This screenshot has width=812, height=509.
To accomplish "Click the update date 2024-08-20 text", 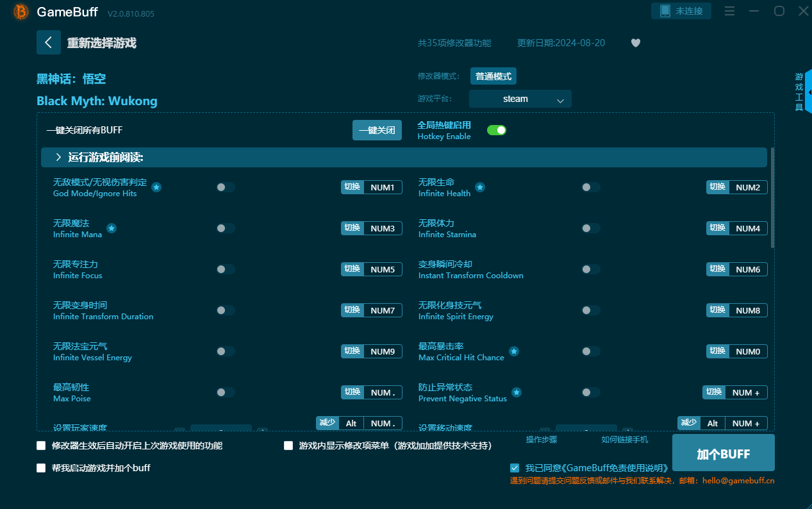I will point(561,43).
